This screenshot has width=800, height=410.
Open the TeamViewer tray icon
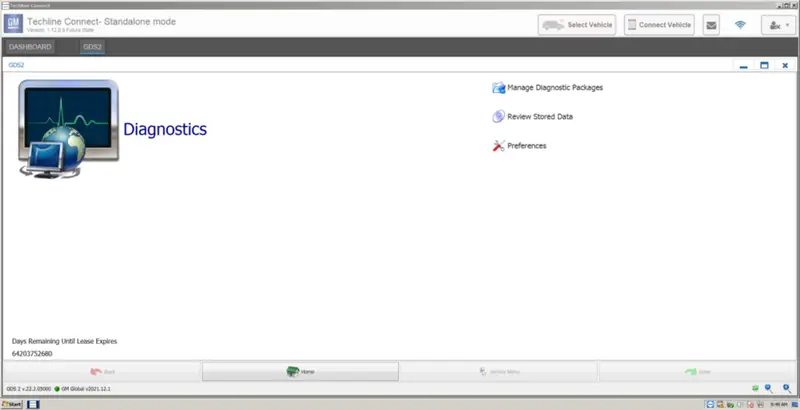tap(710, 404)
